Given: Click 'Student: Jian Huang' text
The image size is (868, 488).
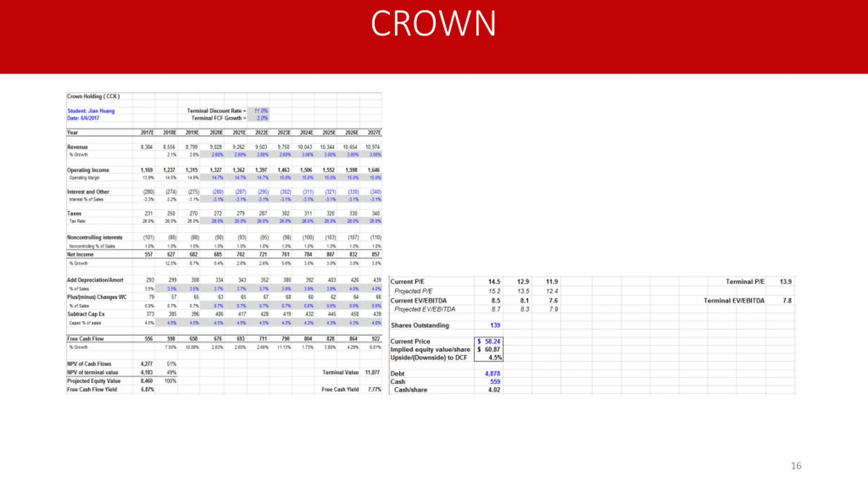Looking at the screenshot, I should [91, 111].
